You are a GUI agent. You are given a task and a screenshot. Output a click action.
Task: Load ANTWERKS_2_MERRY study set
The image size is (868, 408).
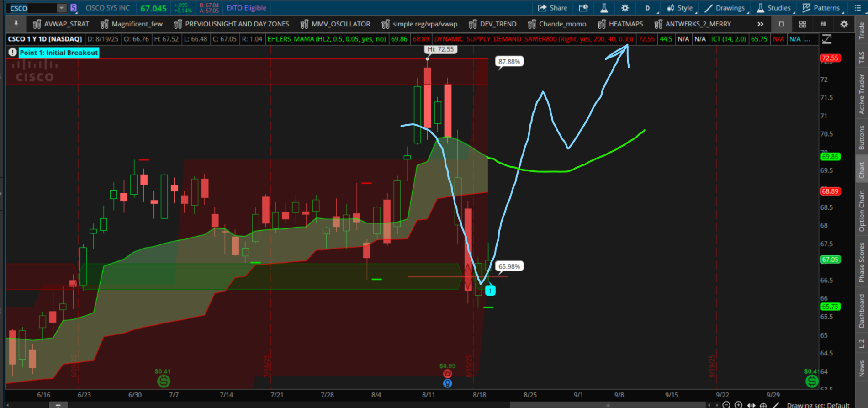coord(693,24)
